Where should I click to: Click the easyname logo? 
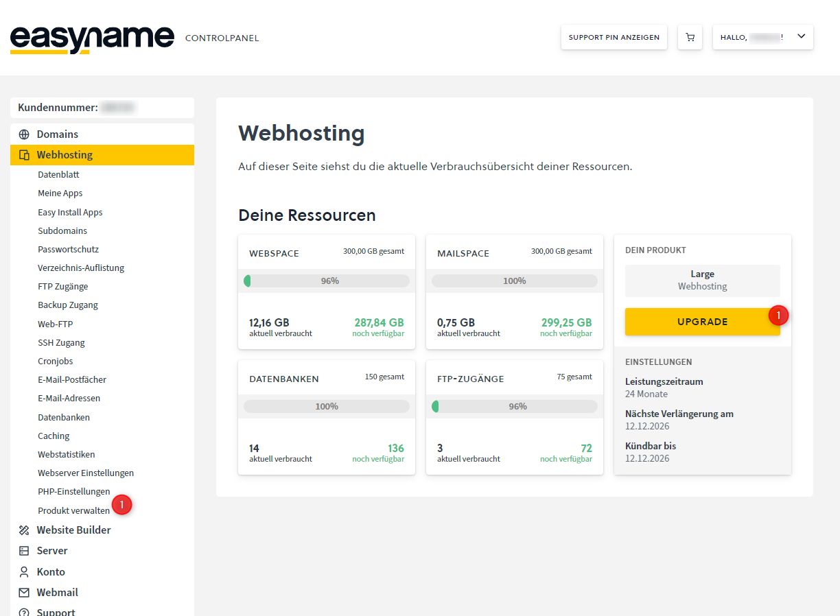[92, 38]
